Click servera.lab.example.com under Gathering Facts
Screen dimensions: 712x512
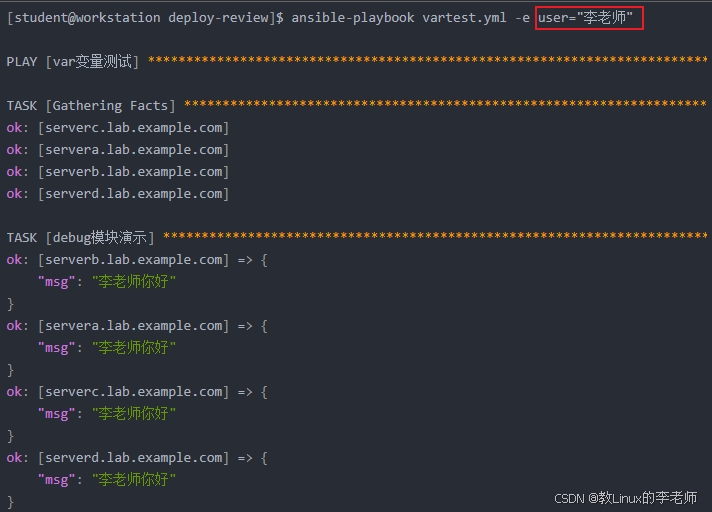tap(134, 149)
